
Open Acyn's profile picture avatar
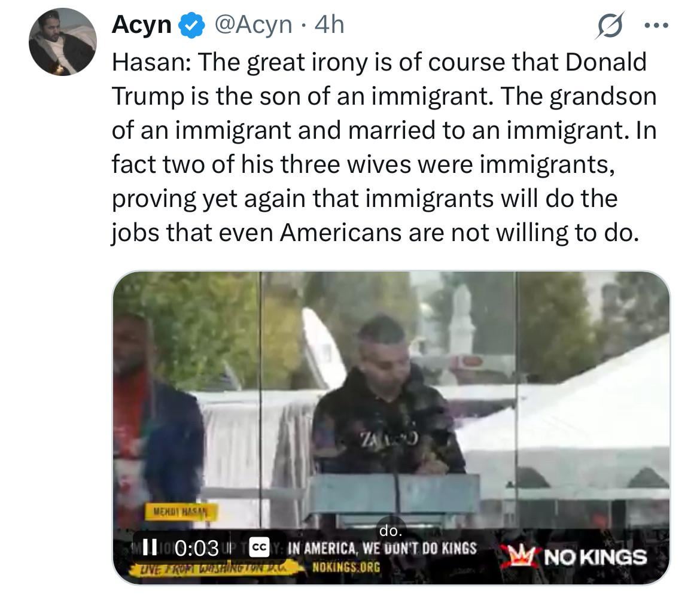pyautogui.click(x=62, y=42)
